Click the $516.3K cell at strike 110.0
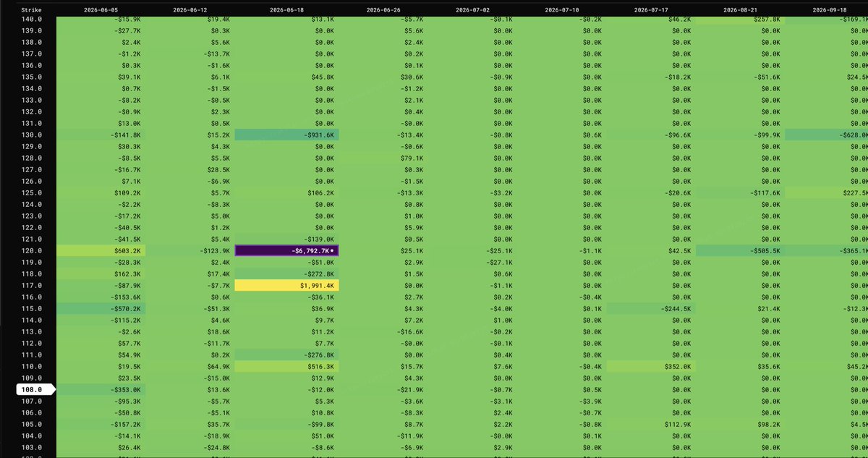Image resolution: width=868 pixels, height=458 pixels. (287, 366)
